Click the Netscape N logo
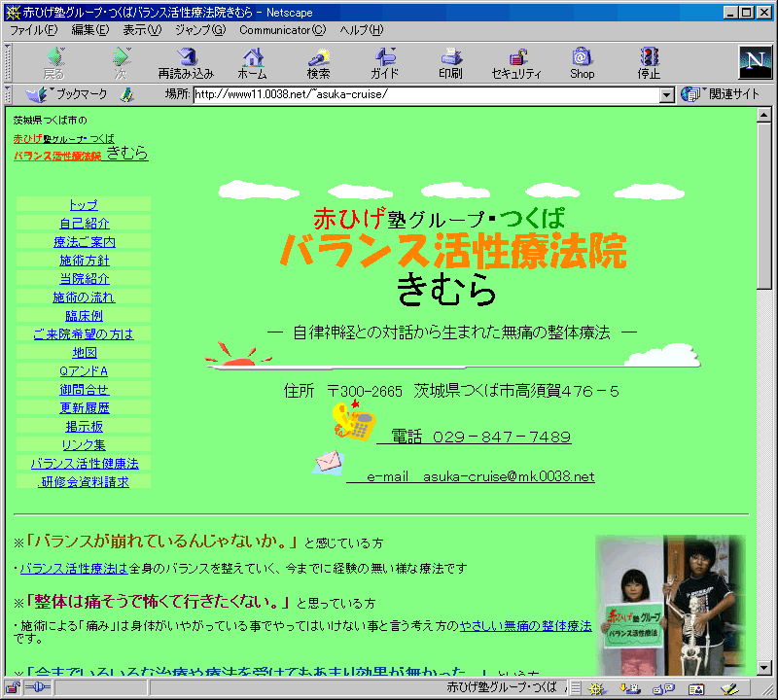The image size is (778, 700). tap(755, 62)
